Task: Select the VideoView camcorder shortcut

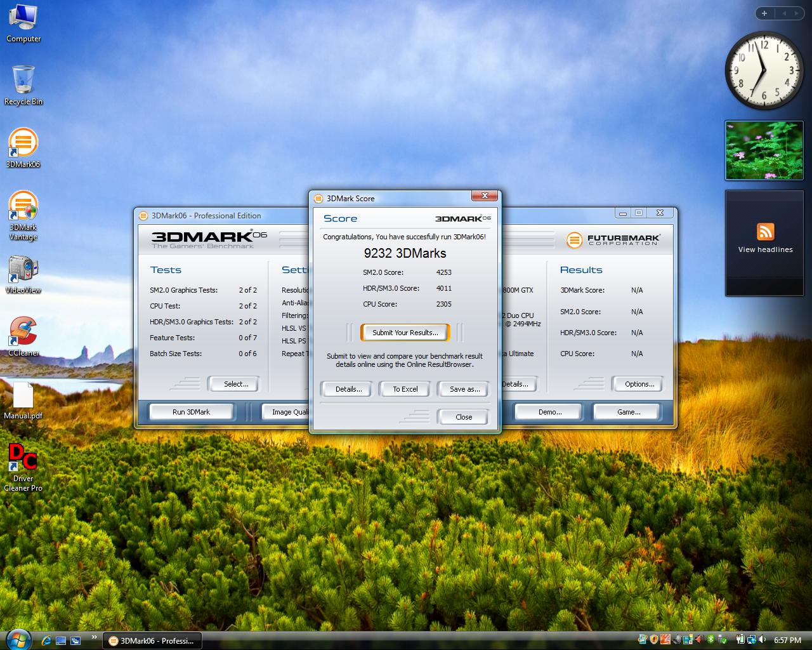Action: (x=23, y=275)
